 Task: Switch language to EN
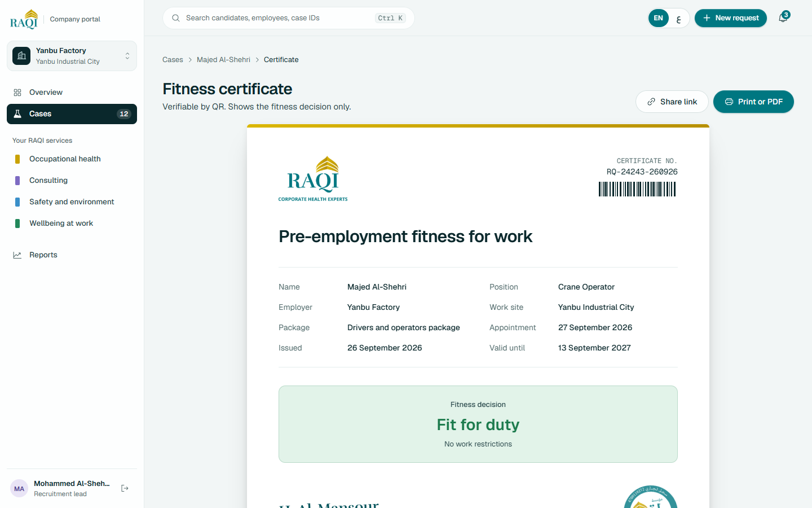click(659, 18)
